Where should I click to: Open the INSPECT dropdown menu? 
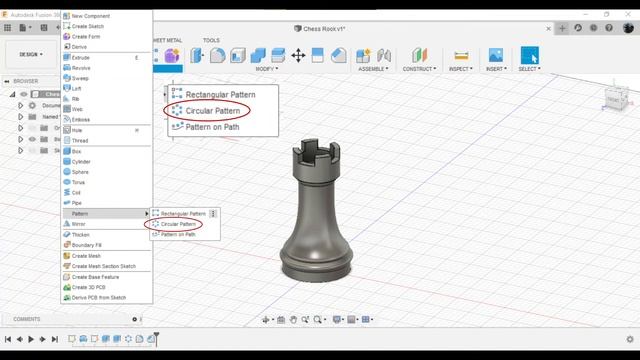pos(461,69)
